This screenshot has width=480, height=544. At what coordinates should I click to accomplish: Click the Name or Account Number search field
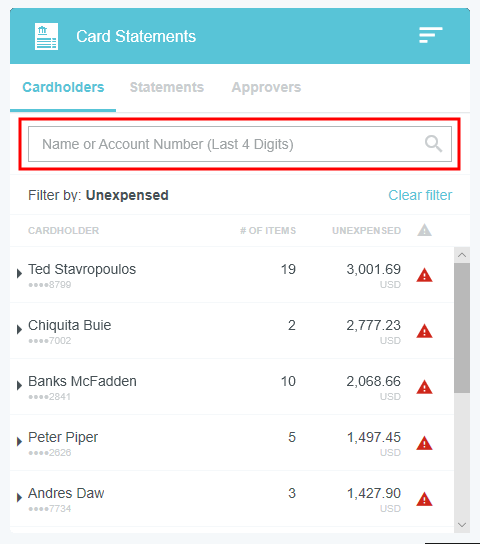click(240, 144)
